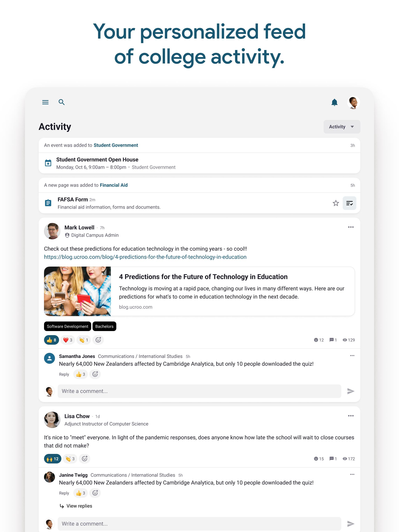Open Samantha Jones's avatar icon
Image resolution: width=399 pixels, height=532 pixels.
49,358
